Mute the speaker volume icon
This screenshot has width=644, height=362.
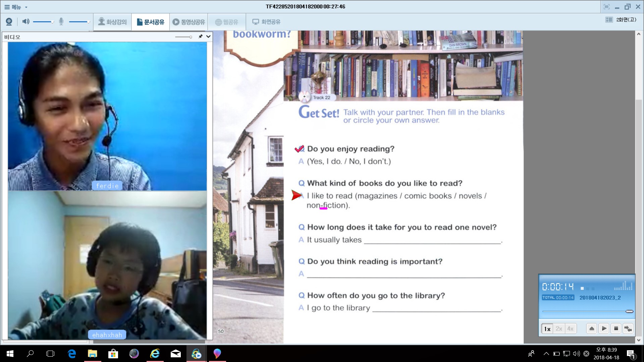[x=26, y=22]
